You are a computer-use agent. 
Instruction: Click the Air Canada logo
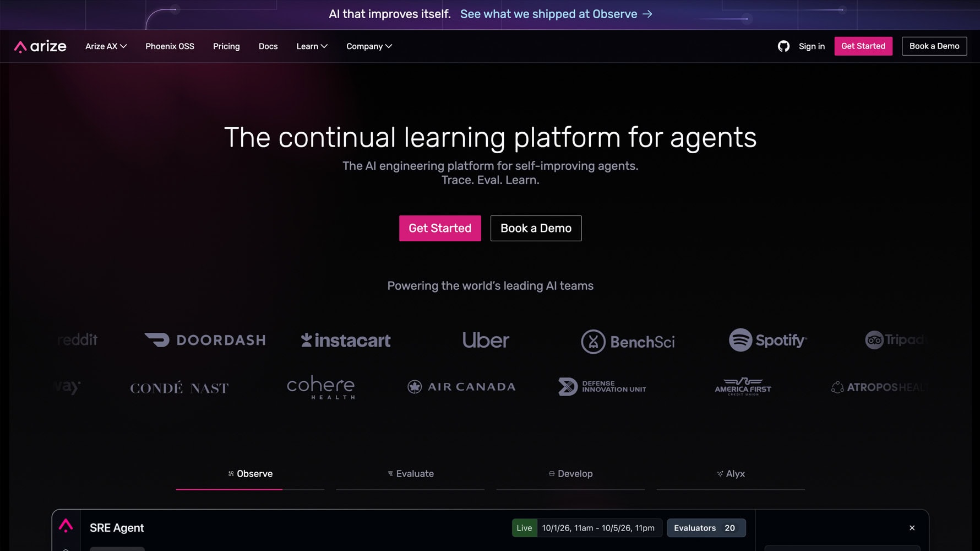click(x=461, y=387)
